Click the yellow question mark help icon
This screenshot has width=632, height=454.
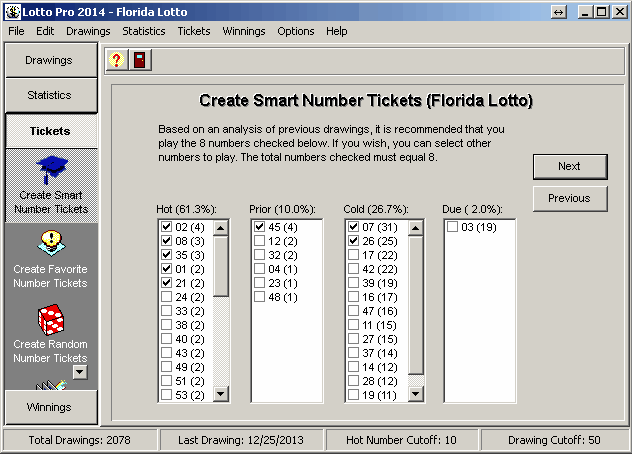click(116, 60)
